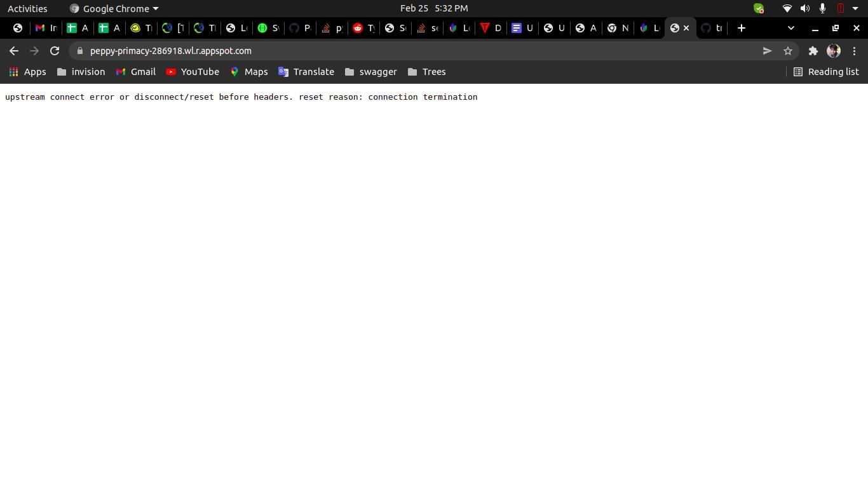Click the volume speaker icon
The width and height of the screenshot is (868, 488).
click(x=804, y=8)
